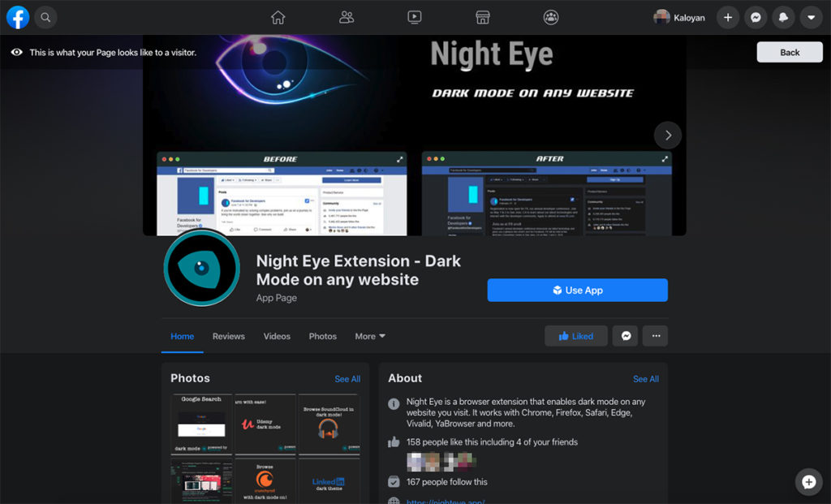831x504 pixels.
Task: Click the Facebook logo
Action: 18,18
